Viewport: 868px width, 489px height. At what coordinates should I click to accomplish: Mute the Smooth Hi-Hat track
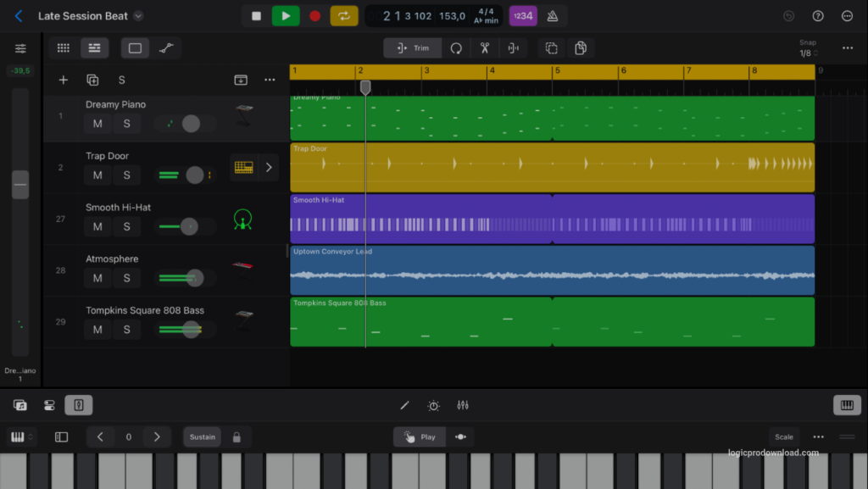pos(97,226)
